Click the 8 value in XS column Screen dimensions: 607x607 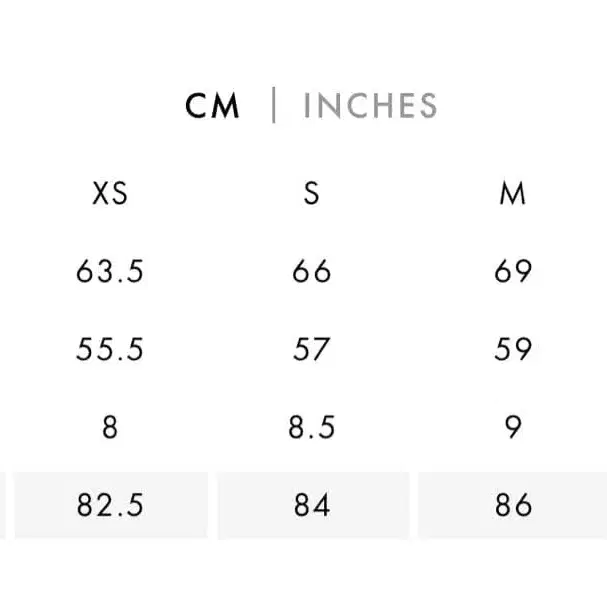(110, 428)
